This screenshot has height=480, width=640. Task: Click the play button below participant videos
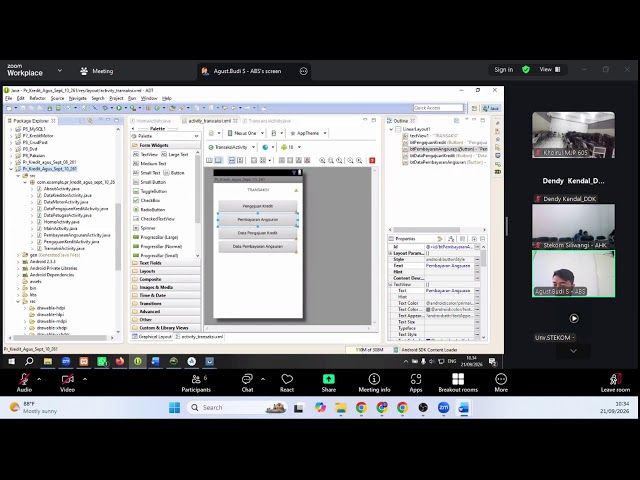click(x=574, y=318)
